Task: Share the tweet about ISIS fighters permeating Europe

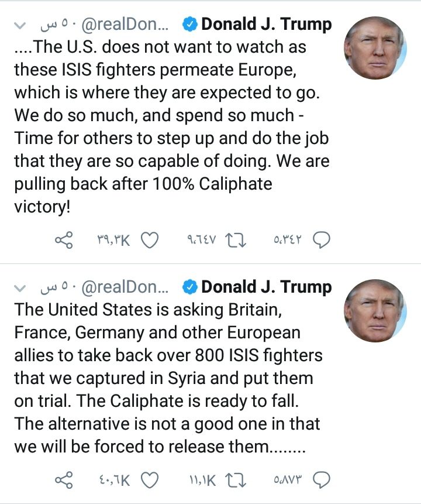Action: [64, 241]
